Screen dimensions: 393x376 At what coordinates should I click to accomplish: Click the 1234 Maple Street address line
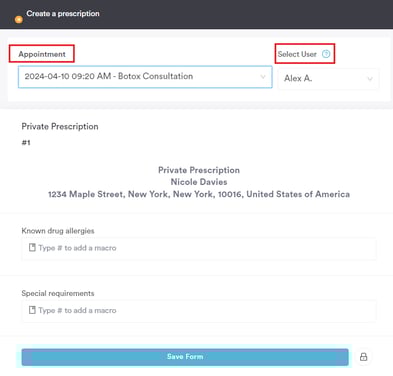[x=199, y=194]
